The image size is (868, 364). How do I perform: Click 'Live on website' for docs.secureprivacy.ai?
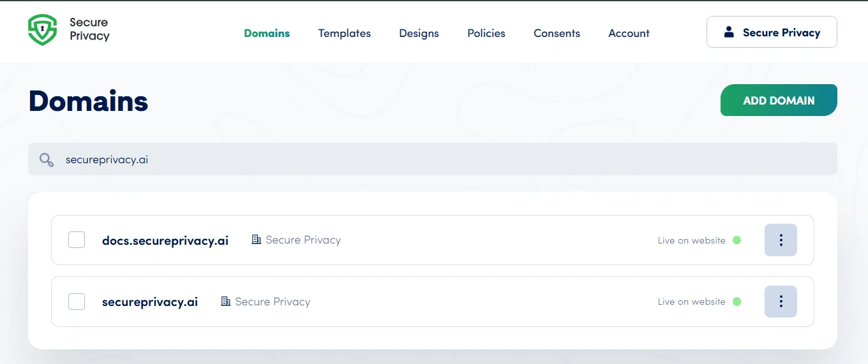(692, 240)
